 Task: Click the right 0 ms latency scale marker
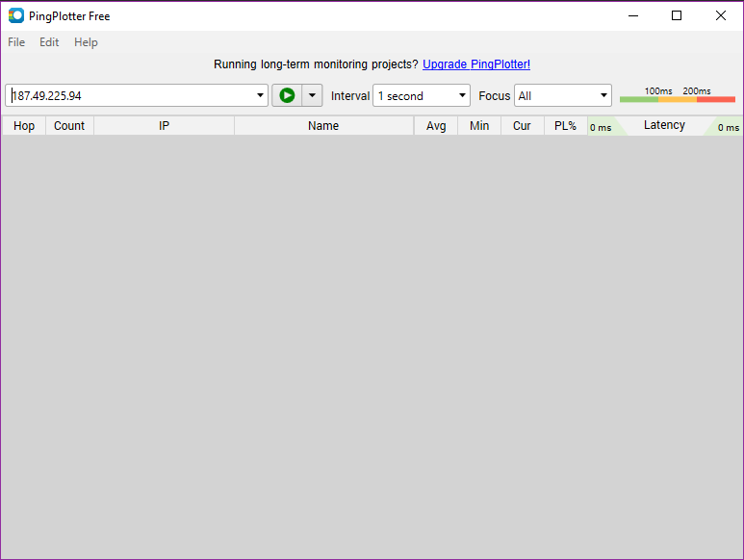[729, 128]
